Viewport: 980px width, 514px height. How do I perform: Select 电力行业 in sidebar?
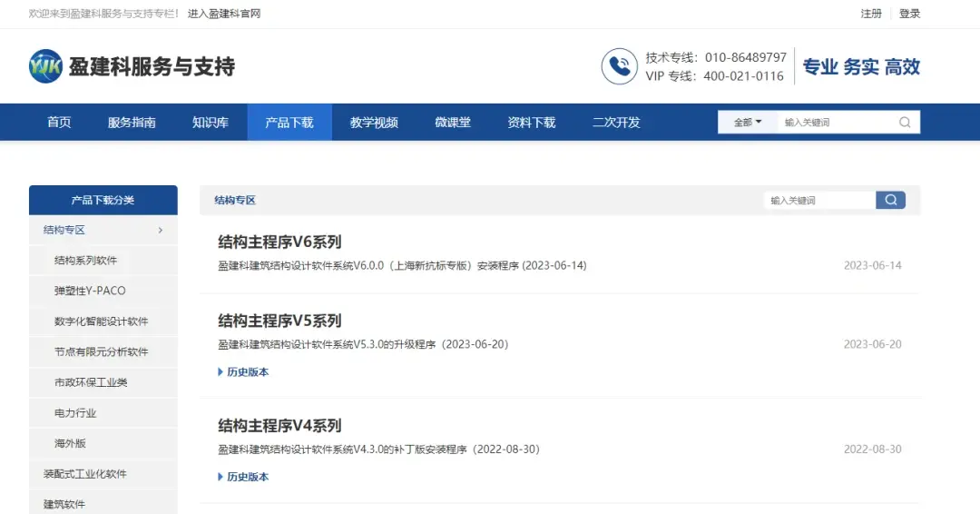tap(103, 413)
